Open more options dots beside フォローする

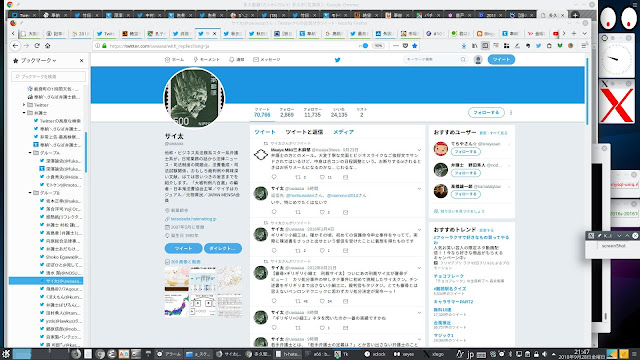point(511,113)
